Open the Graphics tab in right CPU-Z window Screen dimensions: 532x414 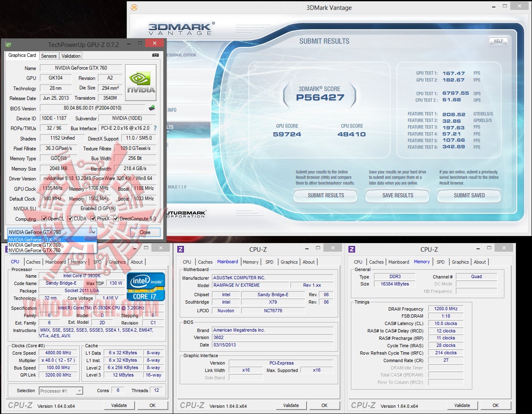point(460,262)
